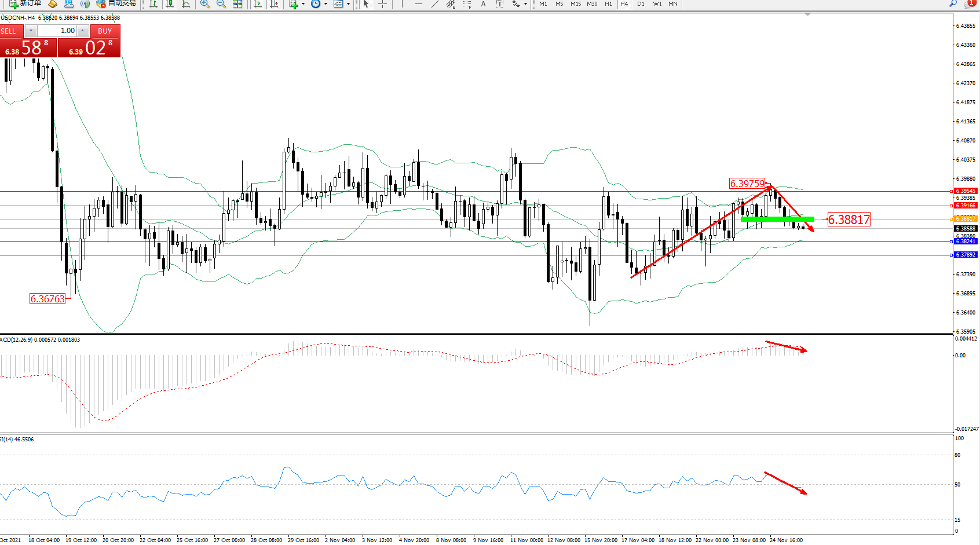Screen dimensions: 980x545
Task: Click the red BUY button
Action: [105, 31]
